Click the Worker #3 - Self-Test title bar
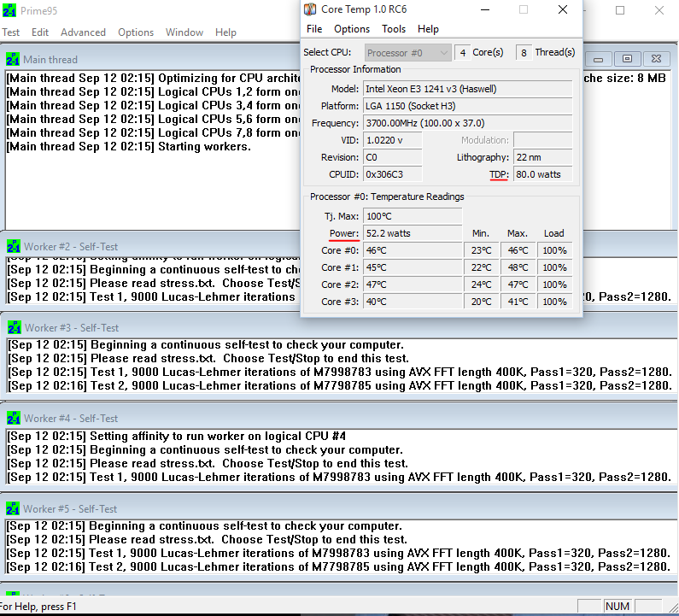This screenshot has height=616, width=679. coord(340,328)
